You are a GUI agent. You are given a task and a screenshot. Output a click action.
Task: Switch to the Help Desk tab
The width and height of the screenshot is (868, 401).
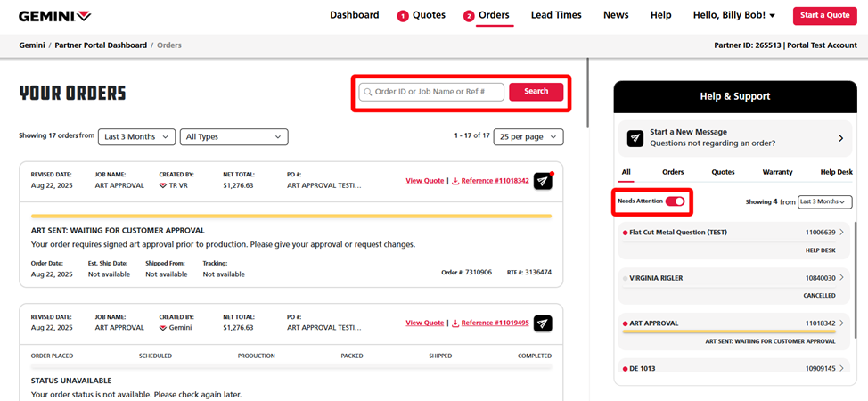pyautogui.click(x=836, y=172)
